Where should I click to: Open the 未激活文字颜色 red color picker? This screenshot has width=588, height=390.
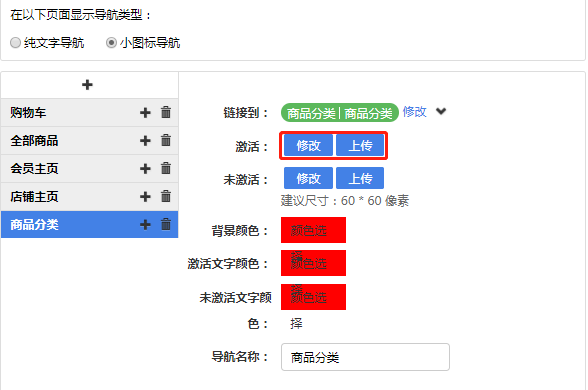(x=314, y=297)
